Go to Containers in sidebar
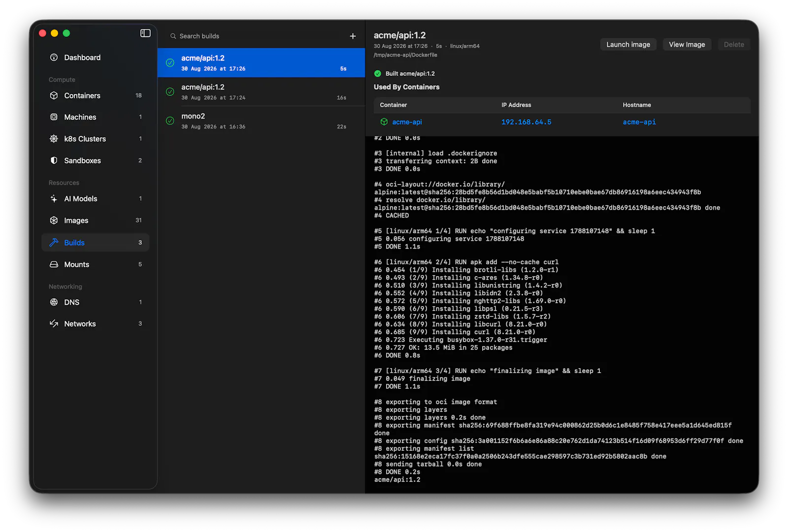The image size is (788, 532). pos(96,95)
